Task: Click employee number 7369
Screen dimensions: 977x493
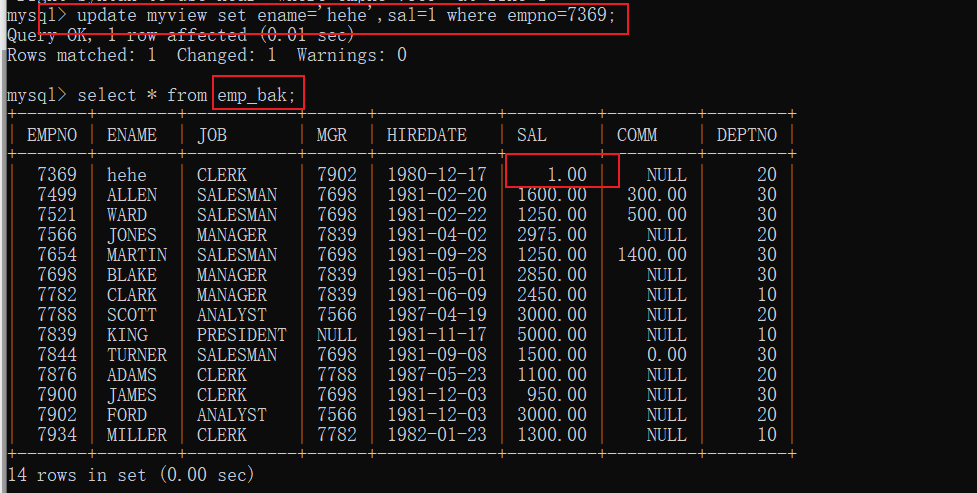Action: point(57,175)
